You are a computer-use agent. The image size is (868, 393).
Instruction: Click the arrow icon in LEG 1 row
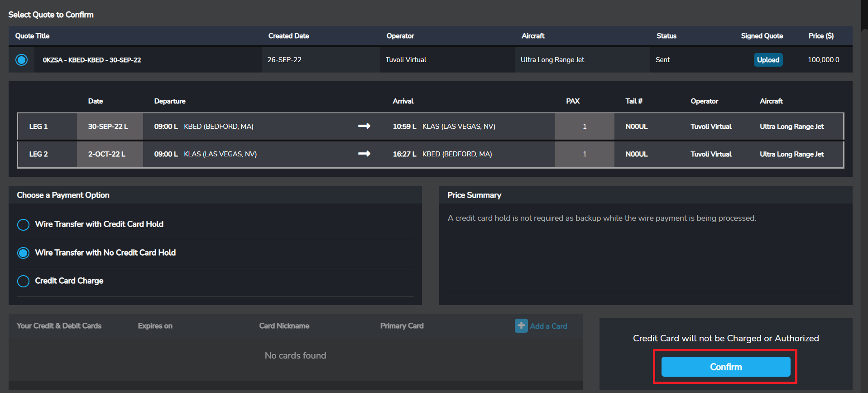click(x=364, y=126)
